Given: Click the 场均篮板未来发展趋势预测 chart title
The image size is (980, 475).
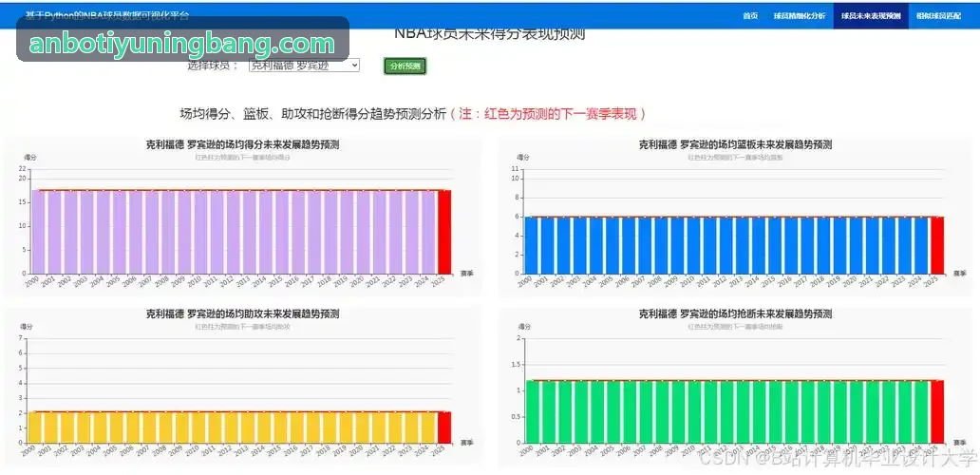Looking at the screenshot, I should coord(735,145).
